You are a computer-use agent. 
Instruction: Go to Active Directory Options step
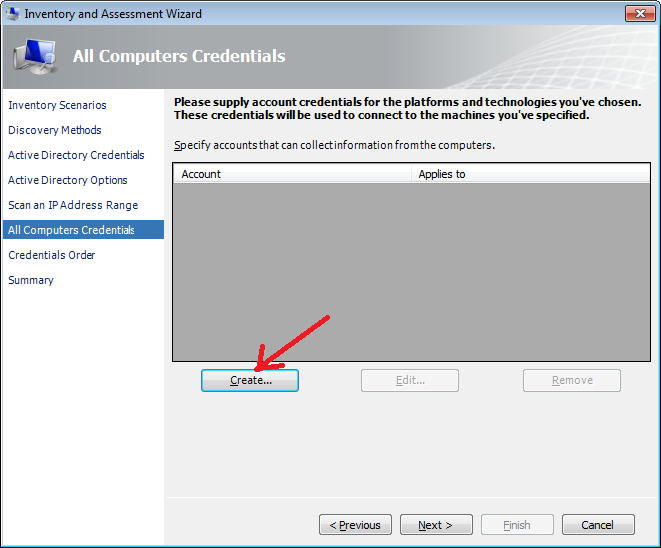68,180
